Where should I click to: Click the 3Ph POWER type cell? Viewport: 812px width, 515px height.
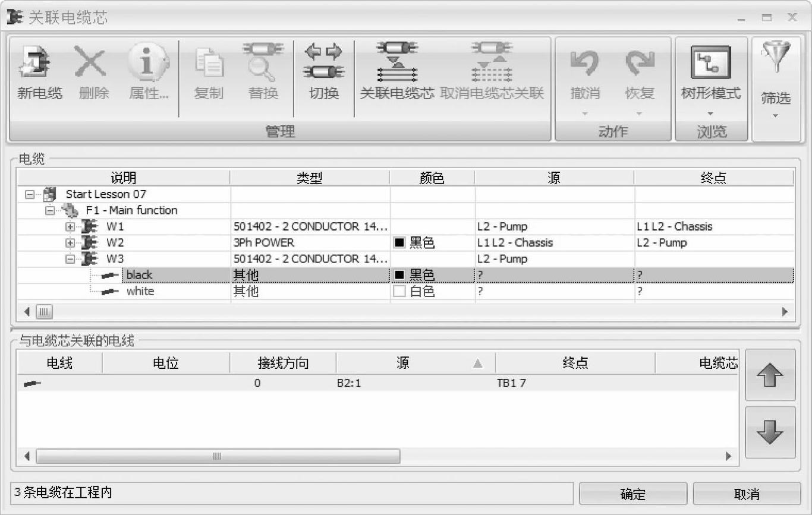click(310, 242)
